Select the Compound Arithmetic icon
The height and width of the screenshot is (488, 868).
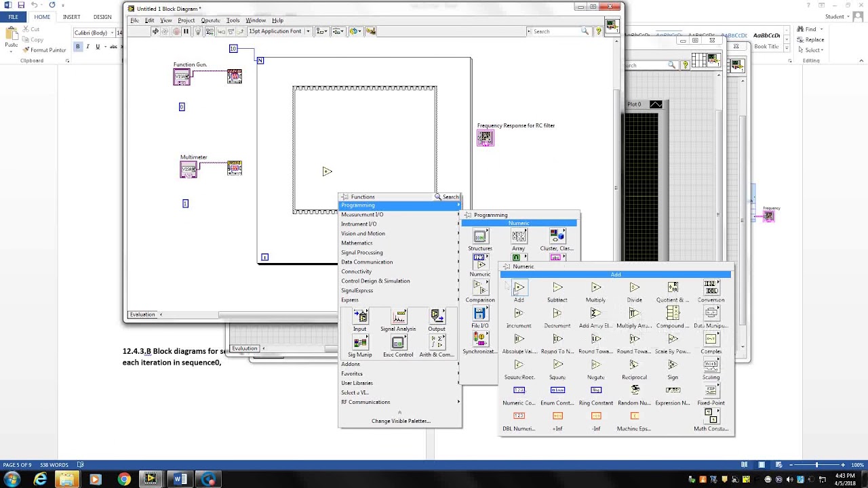coord(673,313)
